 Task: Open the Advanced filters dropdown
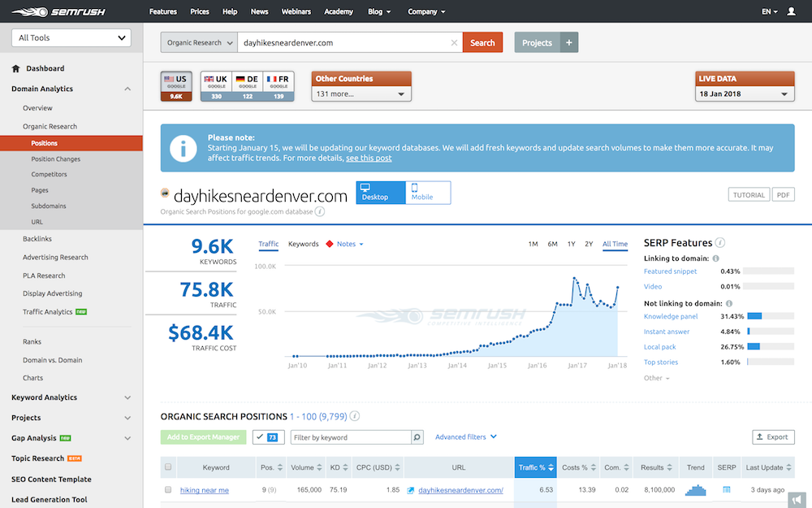[465, 437]
